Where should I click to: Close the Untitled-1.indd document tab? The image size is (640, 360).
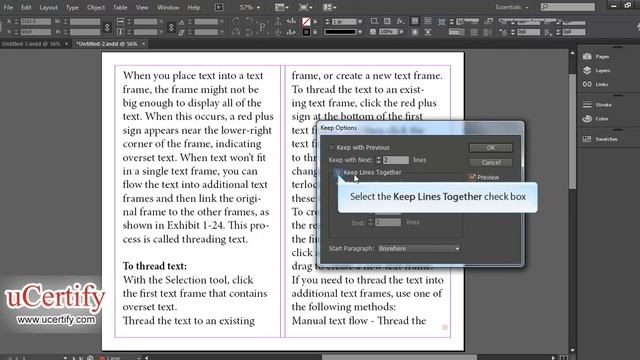66,44
